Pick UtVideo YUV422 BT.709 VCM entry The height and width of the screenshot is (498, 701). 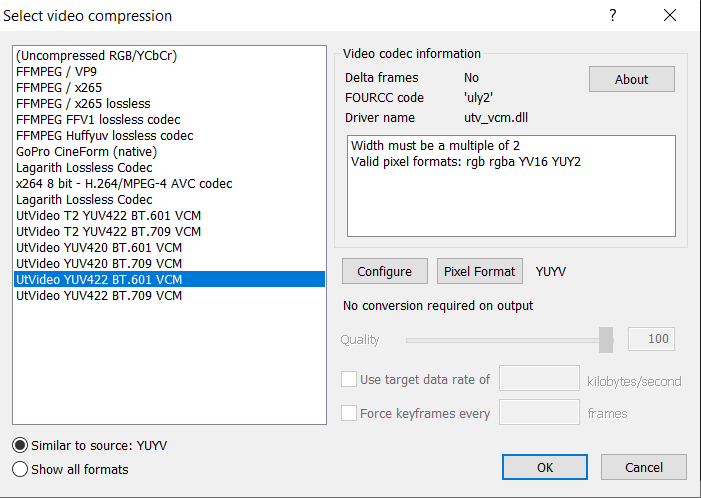99,296
